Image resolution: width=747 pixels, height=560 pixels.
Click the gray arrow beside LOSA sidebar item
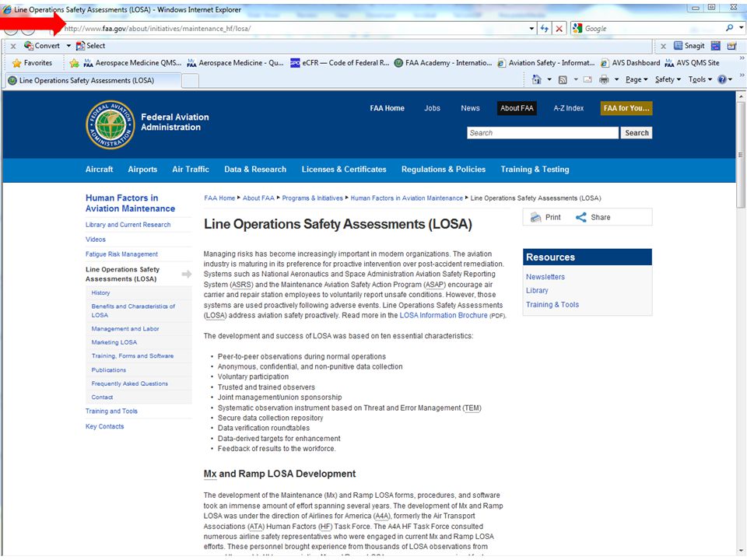[x=187, y=274]
